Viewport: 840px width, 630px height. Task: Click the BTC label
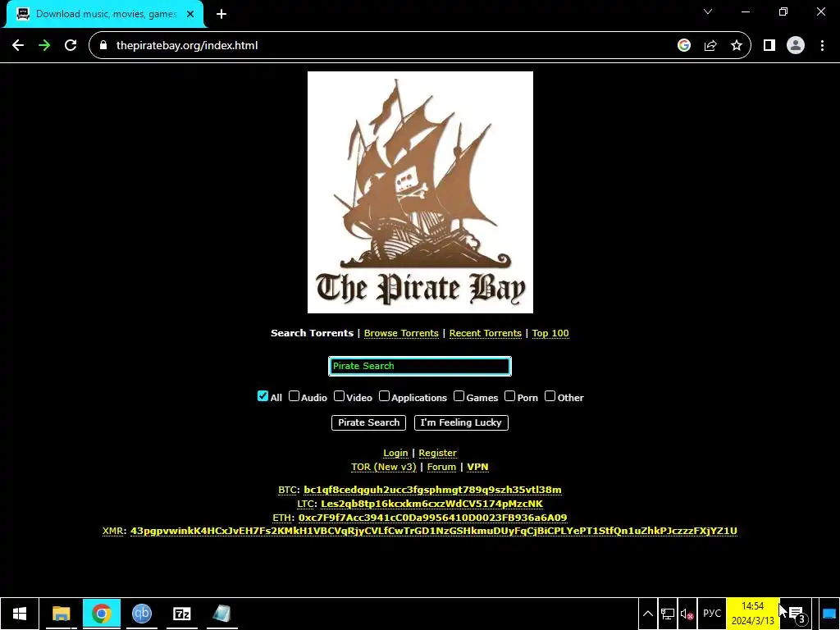288,491
